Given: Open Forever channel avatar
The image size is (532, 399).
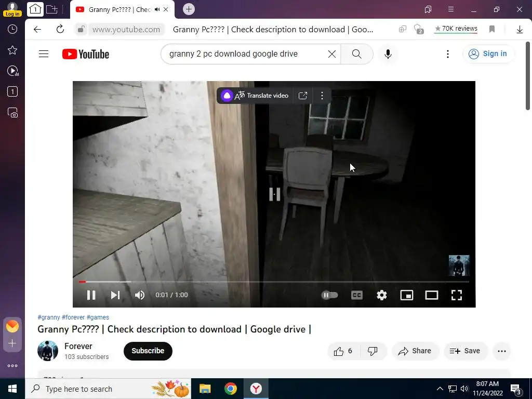Looking at the screenshot, I should [48, 351].
